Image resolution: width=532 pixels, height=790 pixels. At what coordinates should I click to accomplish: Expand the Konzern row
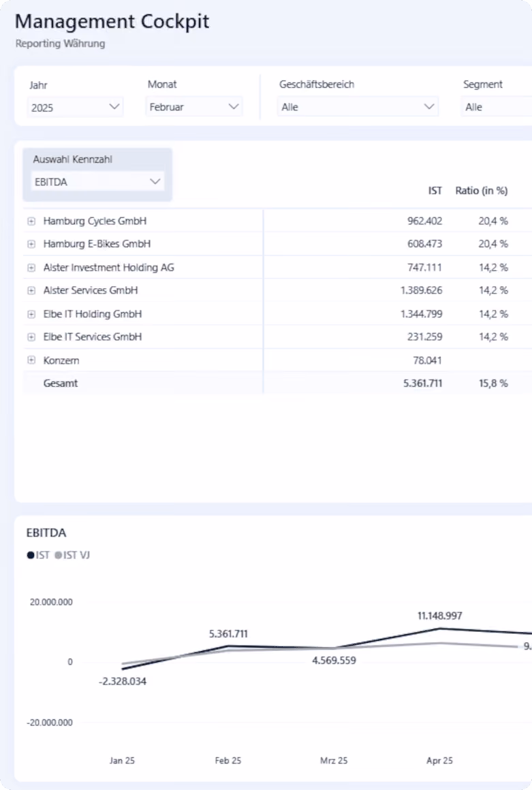click(x=31, y=360)
